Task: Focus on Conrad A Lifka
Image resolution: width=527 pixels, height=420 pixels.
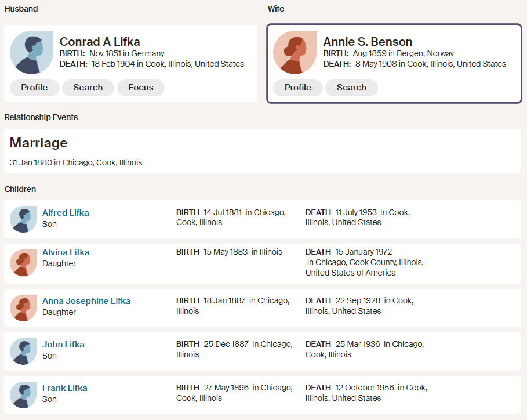Action: click(141, 88)
